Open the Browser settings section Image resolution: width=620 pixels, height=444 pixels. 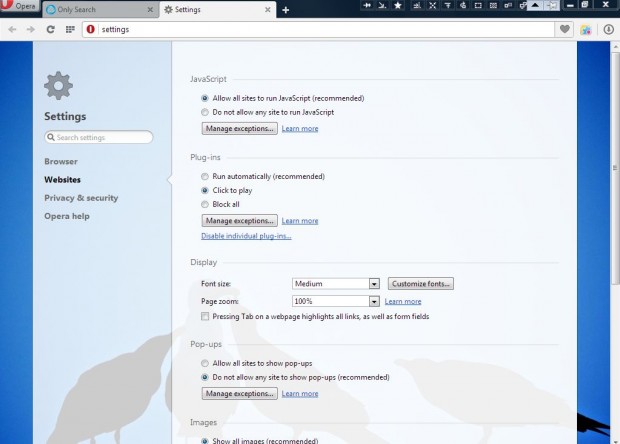61,161
